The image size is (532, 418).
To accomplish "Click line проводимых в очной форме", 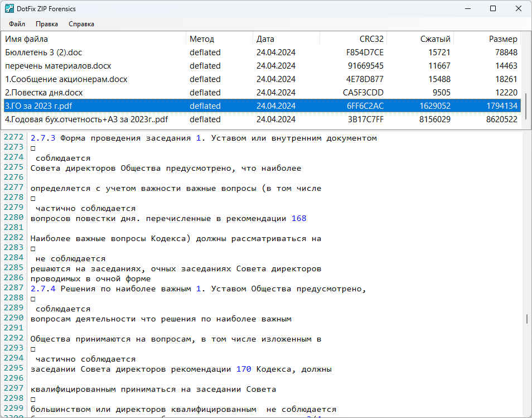I will pyautogui.click(x=90, y=279).
